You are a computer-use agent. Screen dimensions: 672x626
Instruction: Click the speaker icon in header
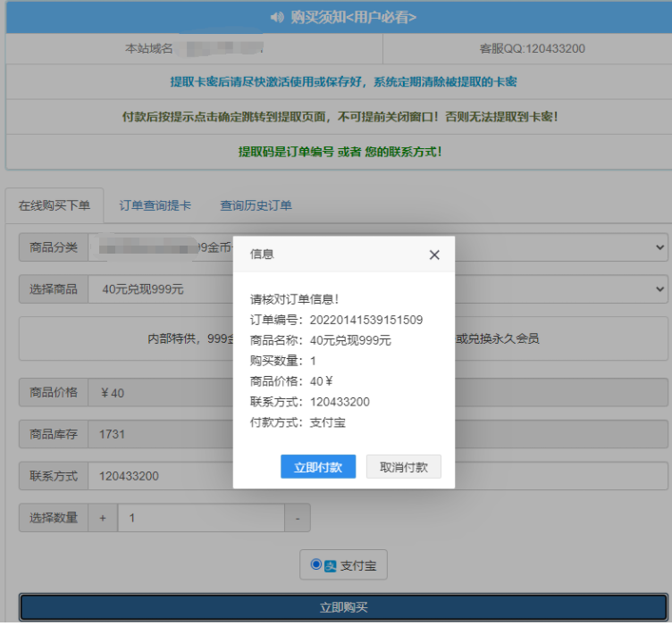point(277,18)
